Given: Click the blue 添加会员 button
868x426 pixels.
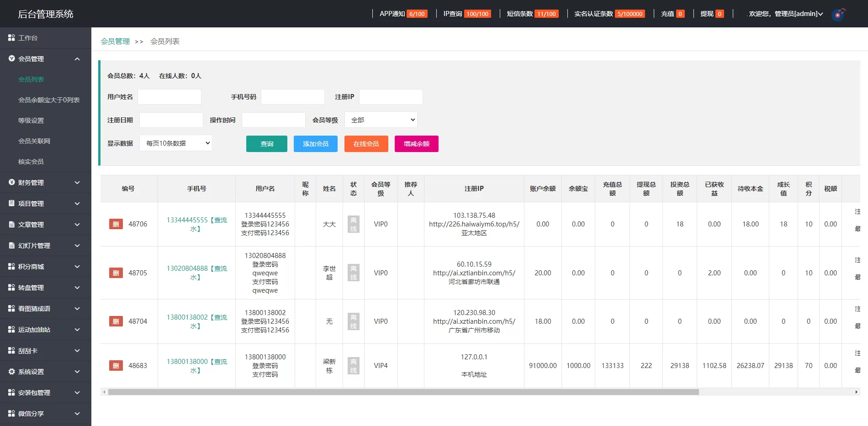Looking at the screenshot, I should [x=315, y=144].
